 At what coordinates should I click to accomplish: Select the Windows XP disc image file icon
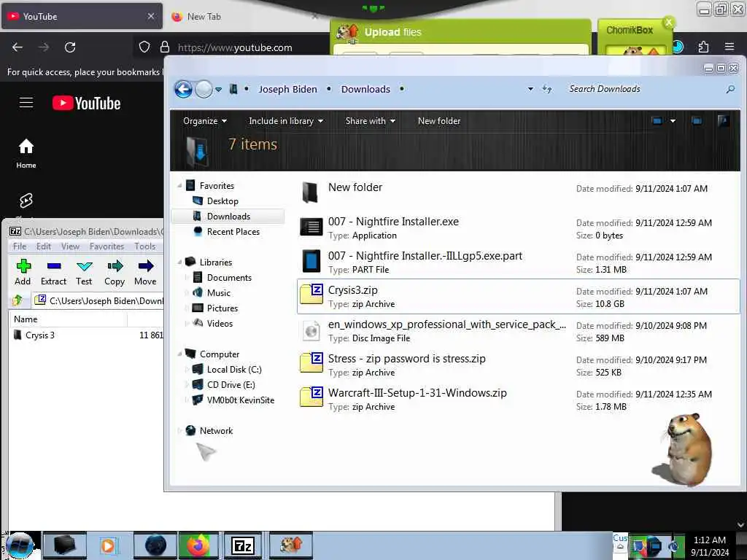[x=311, y=330]
